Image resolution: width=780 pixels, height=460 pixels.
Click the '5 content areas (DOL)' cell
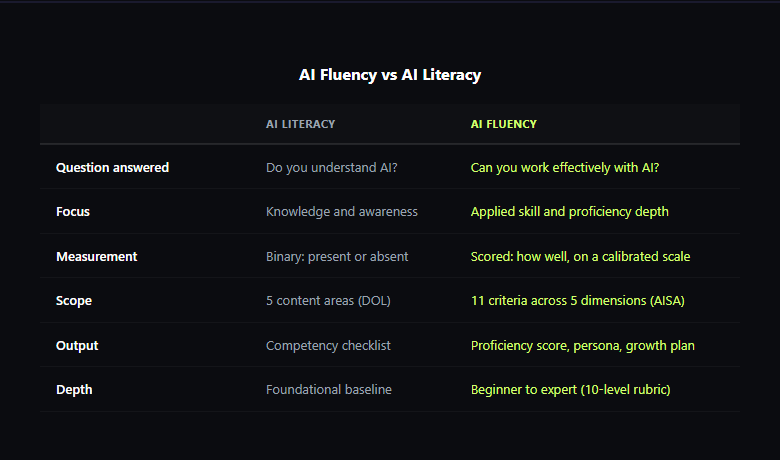(328, 301)
